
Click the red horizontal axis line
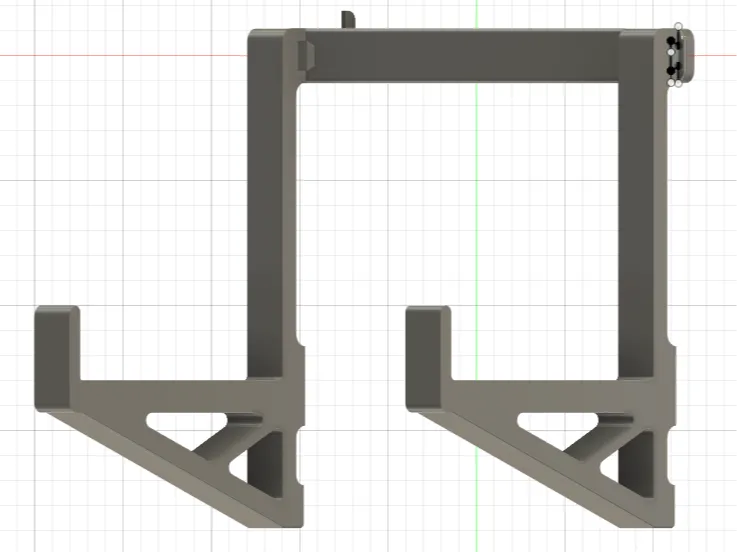(x=122, y=55)
